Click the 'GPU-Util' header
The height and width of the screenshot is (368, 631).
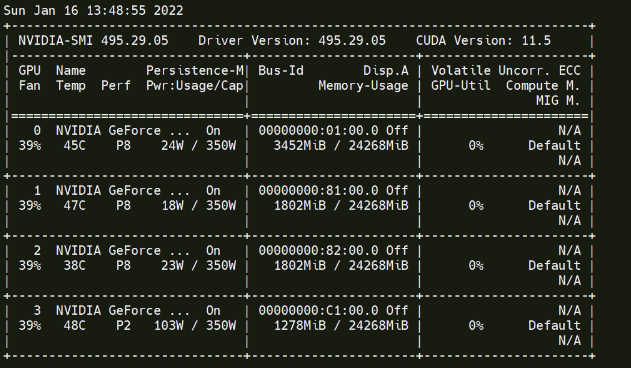tap(461, 86)
